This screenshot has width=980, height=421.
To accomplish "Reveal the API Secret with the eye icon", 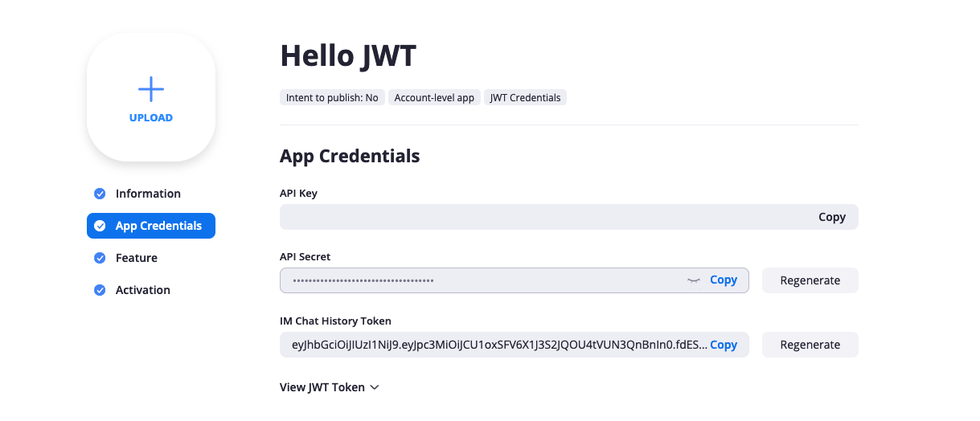I will point(694,280).
